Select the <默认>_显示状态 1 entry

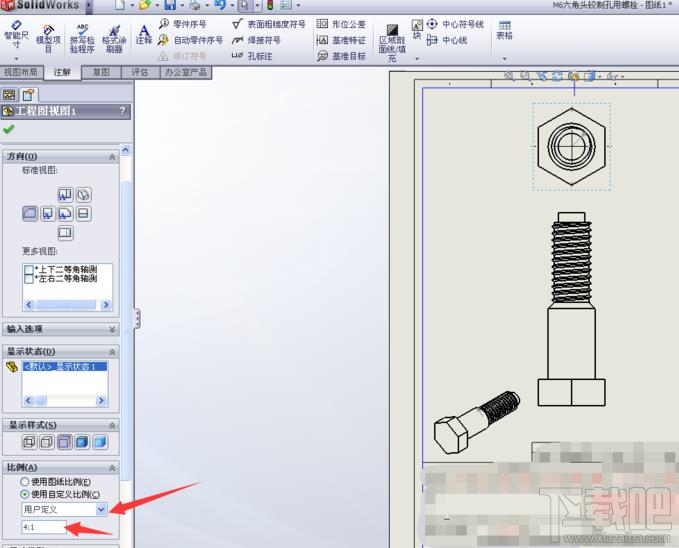pos(65,367)
